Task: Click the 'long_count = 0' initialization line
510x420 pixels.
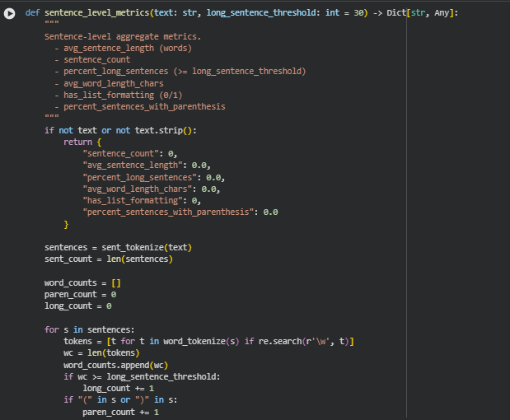Action: coord(77,306)
